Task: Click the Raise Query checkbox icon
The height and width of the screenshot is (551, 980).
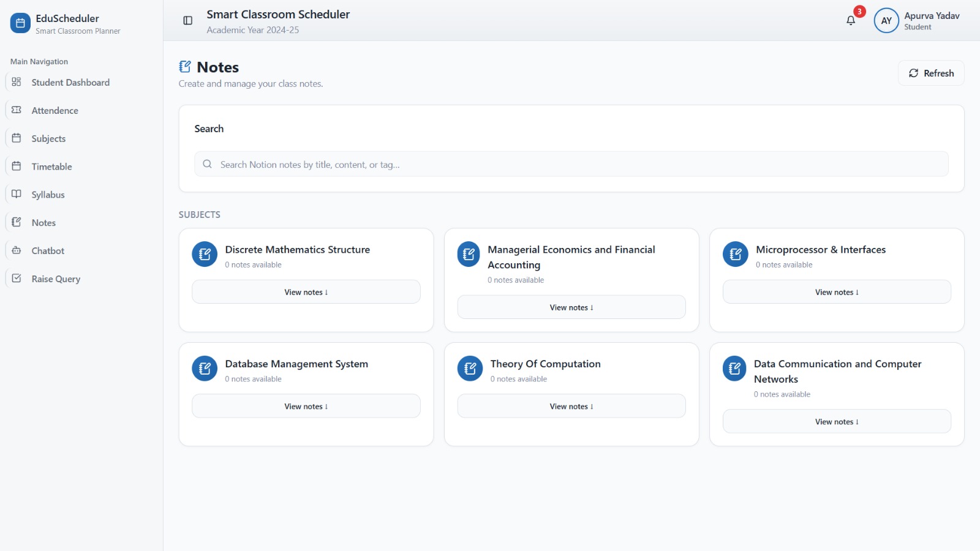Action: (17, 279)
